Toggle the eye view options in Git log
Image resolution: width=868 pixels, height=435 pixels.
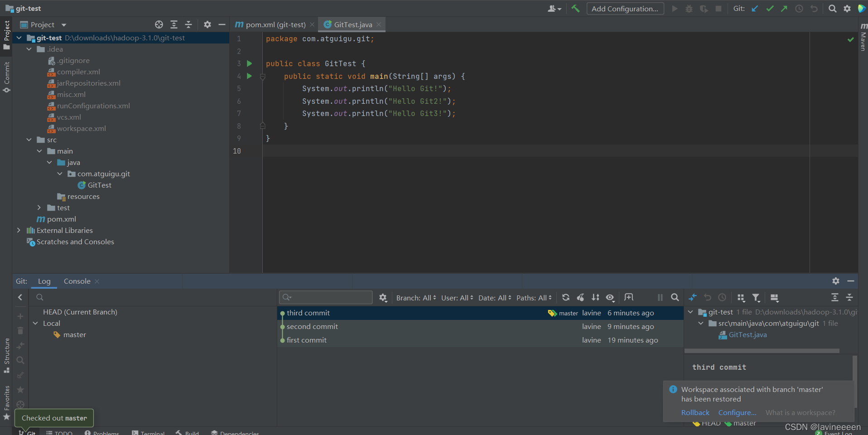pyautogui.click(x=611, y=298)
